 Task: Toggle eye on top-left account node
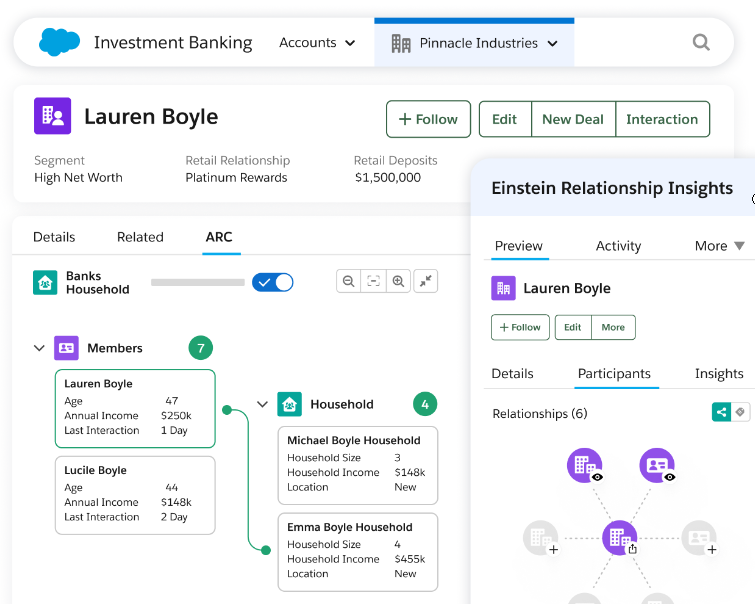[597, 477]
